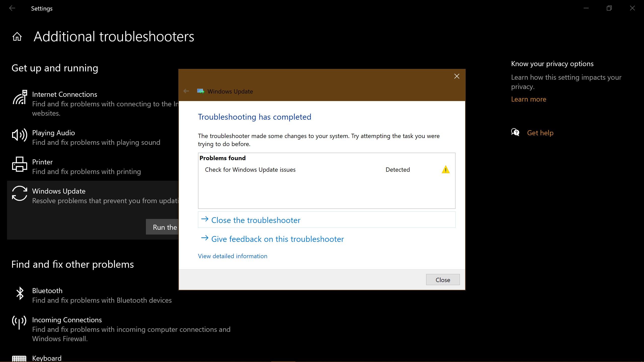Screen dimensions: 644x362
Task: Click the Problems found header
Action: (x=223, y=158)
